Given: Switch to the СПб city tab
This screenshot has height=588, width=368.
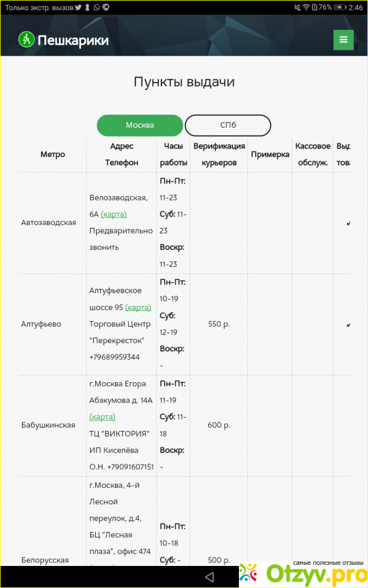Looking at the screenshot, I should [228, 126].
